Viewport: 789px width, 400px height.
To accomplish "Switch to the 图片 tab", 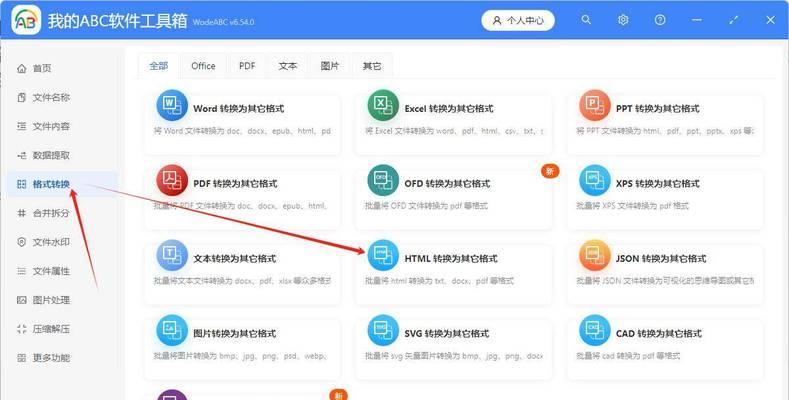I will coord(330,66).
